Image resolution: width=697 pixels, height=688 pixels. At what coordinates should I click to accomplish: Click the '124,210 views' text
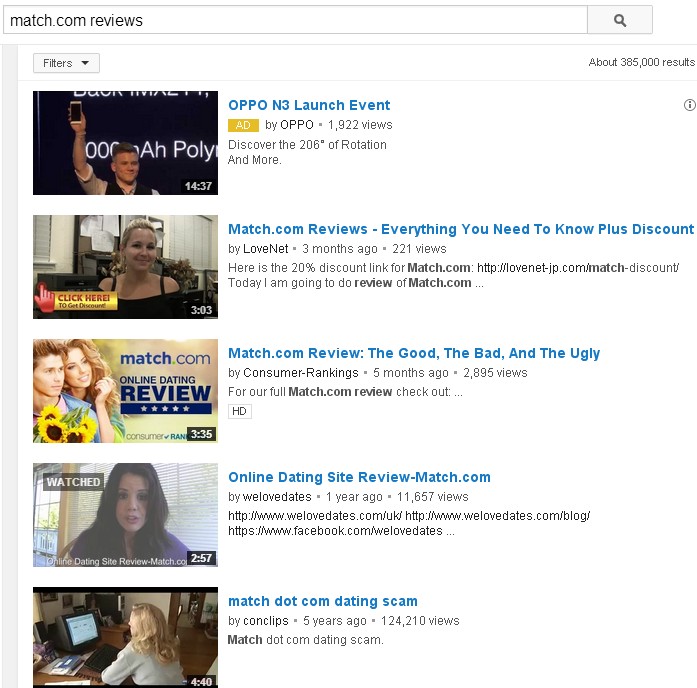420,620
